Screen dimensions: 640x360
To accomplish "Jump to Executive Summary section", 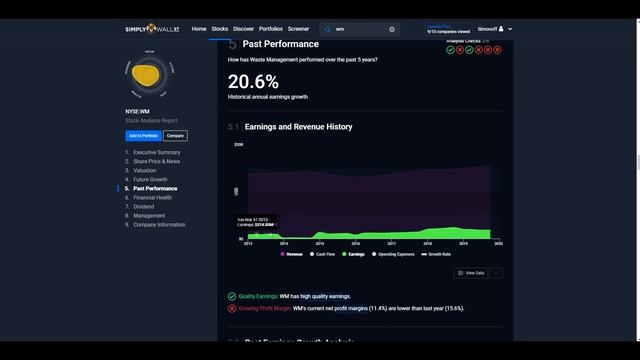I will tap(157, 152).
